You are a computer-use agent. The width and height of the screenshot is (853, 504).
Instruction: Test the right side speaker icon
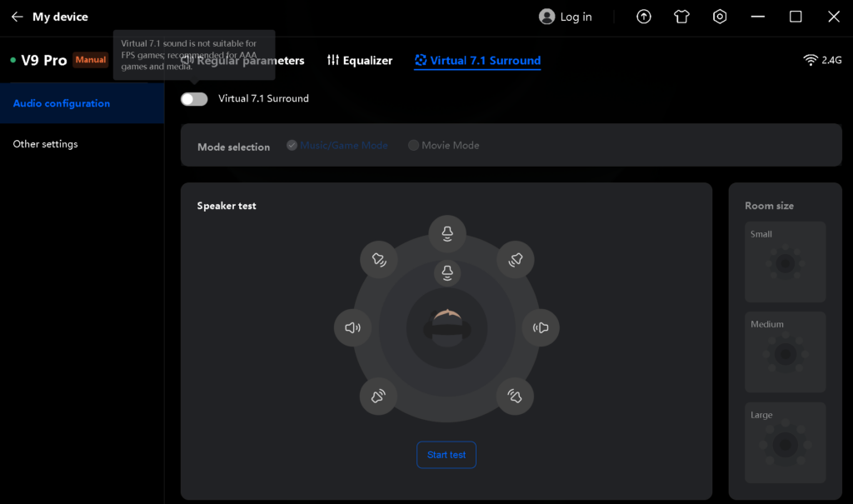[541, 327]
